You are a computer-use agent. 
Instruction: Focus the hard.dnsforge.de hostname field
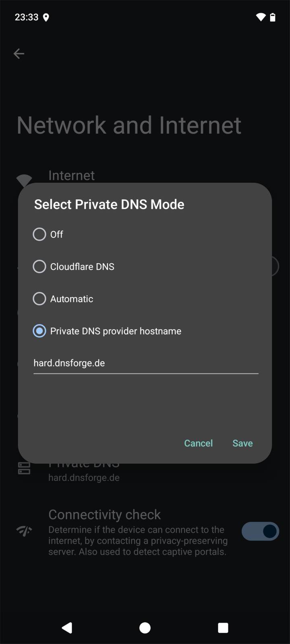(145, 363)
